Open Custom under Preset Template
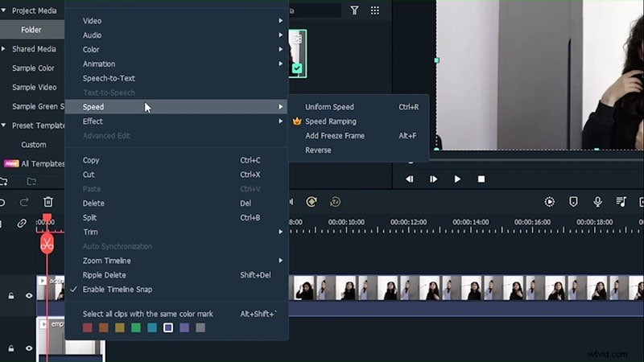Image resolution: width=644 pixels, height=362 pixels. coord(32,145)
